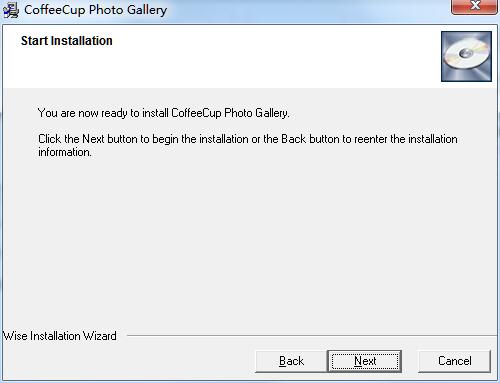
Task: Begin installing CoffeeCup Photo Gallery
Action: point(365,361)
